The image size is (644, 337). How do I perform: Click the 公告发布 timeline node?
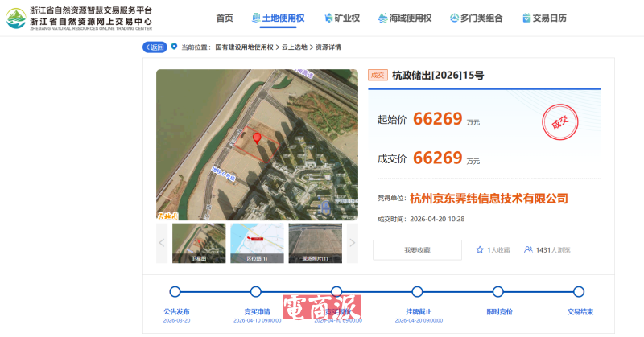(175, 292)
